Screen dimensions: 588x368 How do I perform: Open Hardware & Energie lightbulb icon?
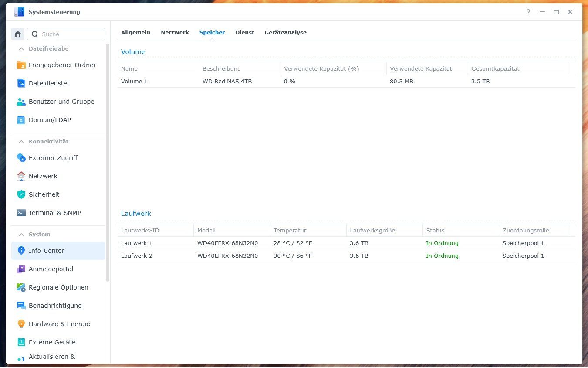tap(21, 324)
